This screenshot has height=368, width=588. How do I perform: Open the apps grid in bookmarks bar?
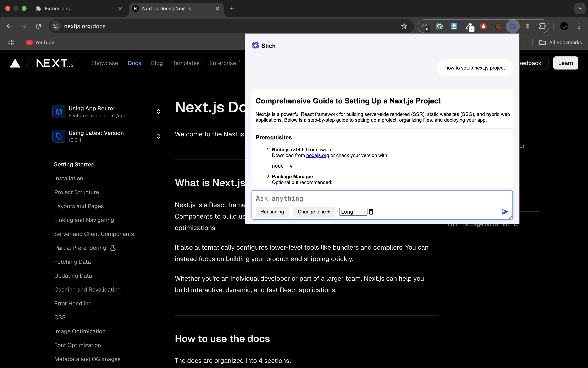coord(10,42)
